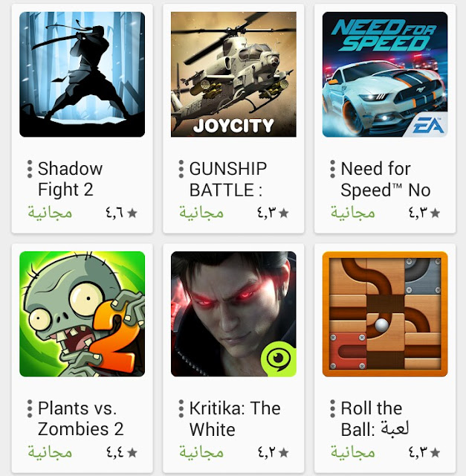Open overflow menu for Kritika: The White
The width and height of the screenshot is (466, 476).
181,408
